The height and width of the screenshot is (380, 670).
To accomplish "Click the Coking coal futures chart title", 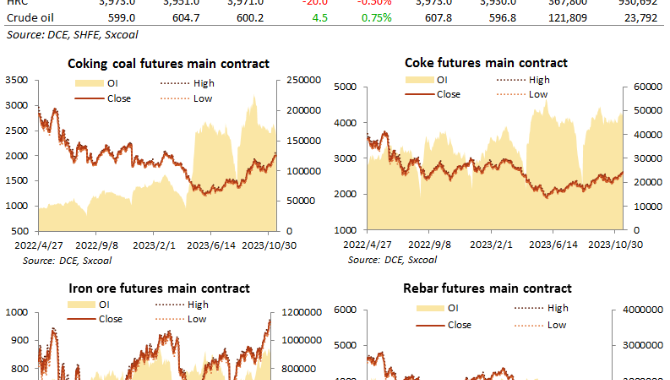I will pos(168,64).
